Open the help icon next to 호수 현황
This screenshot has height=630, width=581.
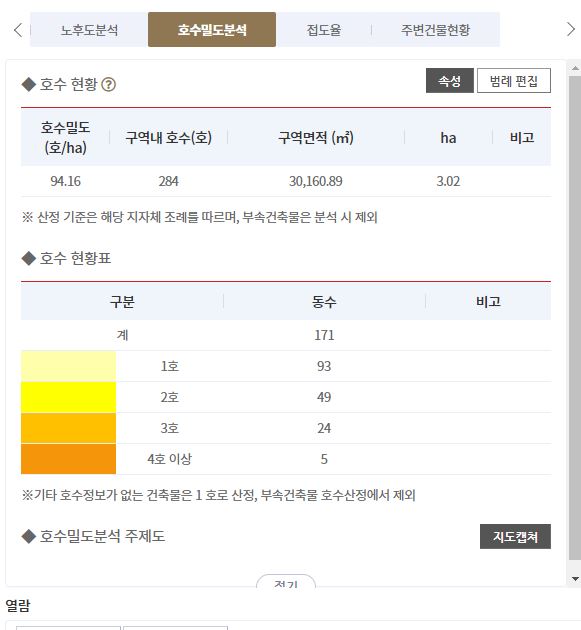(x=108, y=85)
